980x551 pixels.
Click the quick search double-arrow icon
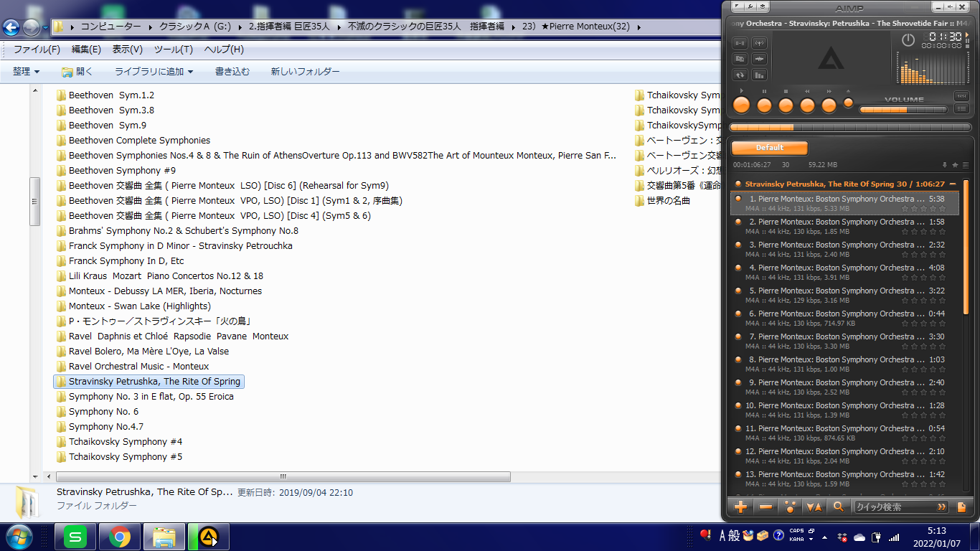point(942,507)
